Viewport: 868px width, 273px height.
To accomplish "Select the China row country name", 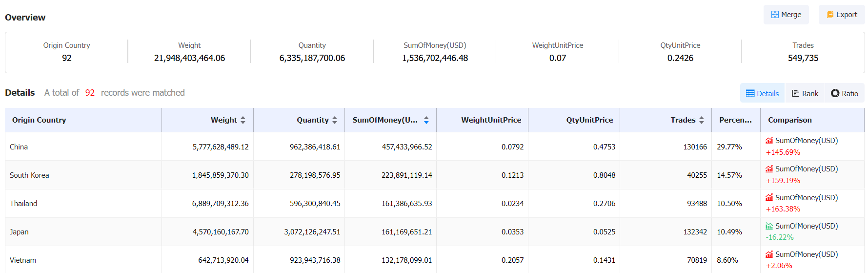I will pyautogui.click(x=19, y=147).
